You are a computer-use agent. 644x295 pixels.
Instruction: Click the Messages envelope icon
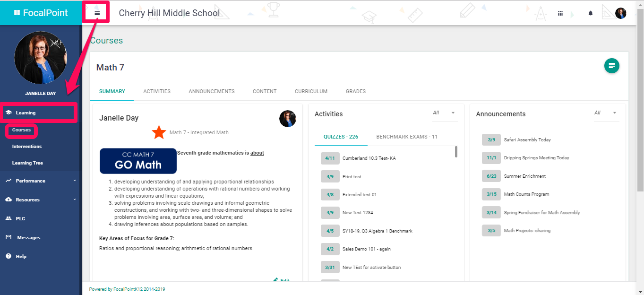coord(9,237)
